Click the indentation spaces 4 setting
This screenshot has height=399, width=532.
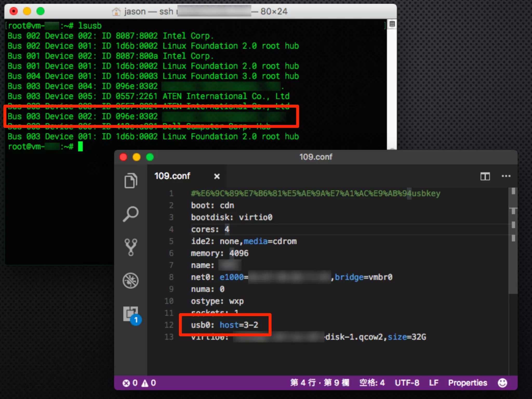372,383
